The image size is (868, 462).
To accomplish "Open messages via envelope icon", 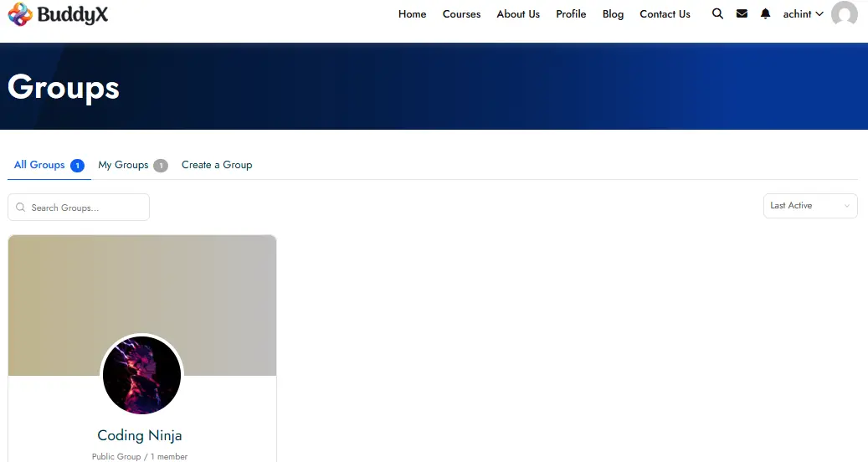I will [742, 14].
